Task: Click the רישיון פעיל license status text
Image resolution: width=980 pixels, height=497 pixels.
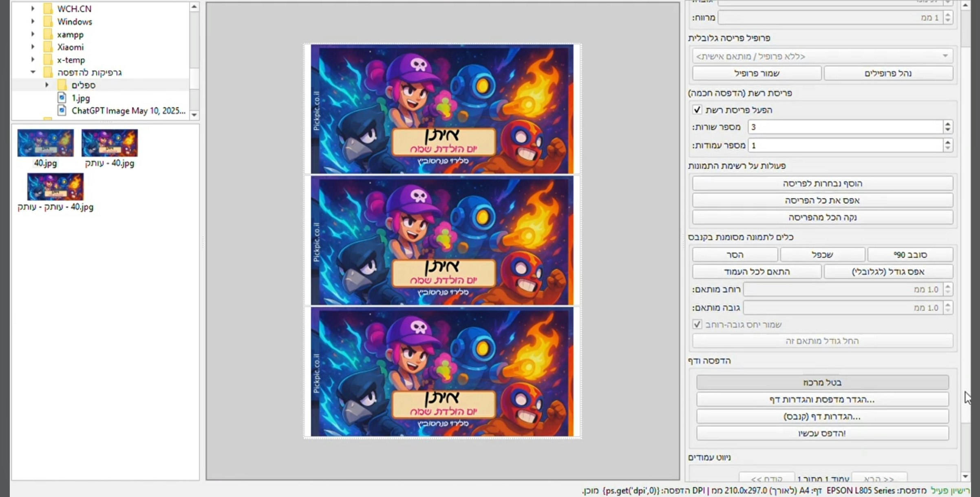Action: [x=950, y=490]
